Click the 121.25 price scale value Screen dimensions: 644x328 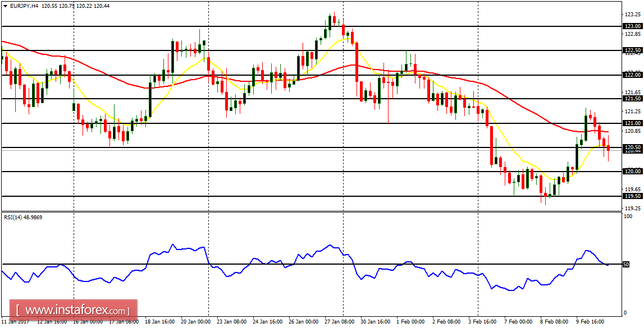[x=633, y=112]
